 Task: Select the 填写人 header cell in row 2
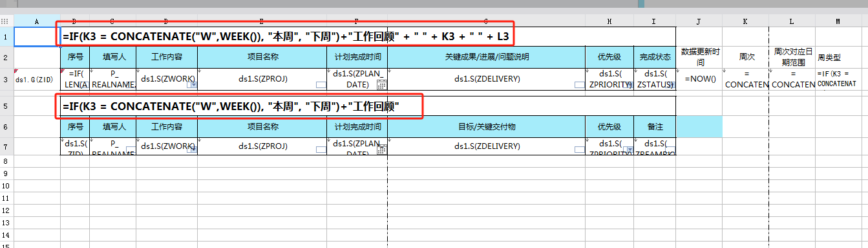coord(113,57)
